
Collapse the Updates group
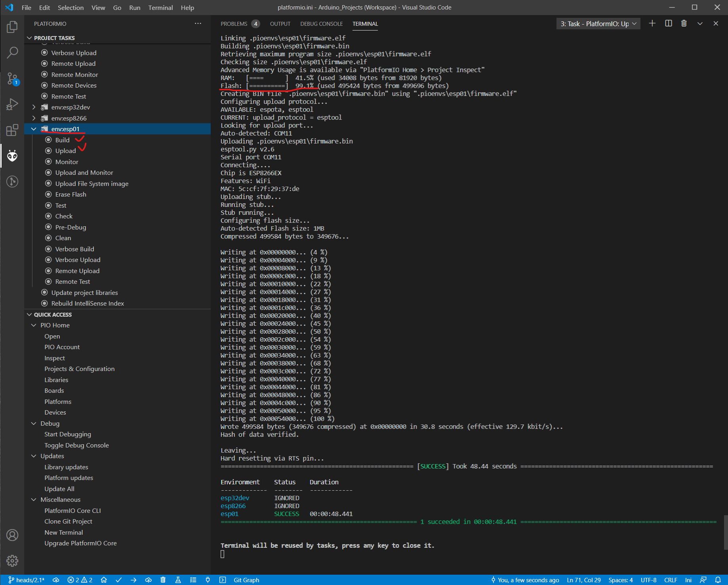[34, 456]
